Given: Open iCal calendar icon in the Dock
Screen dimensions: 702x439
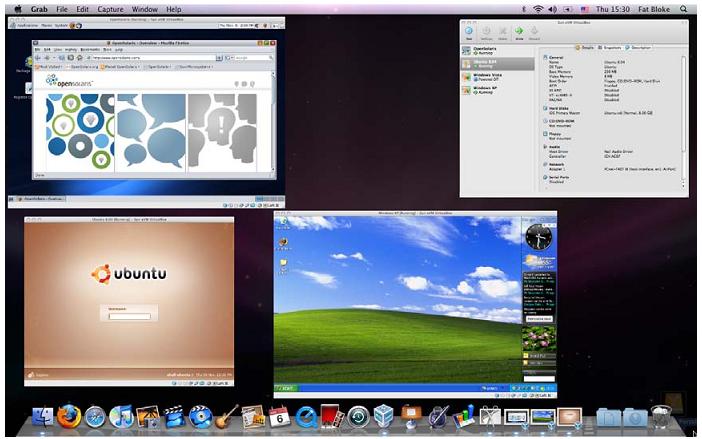Looking at the screenshot, I should pyautogui.click(x=279, y=417).
